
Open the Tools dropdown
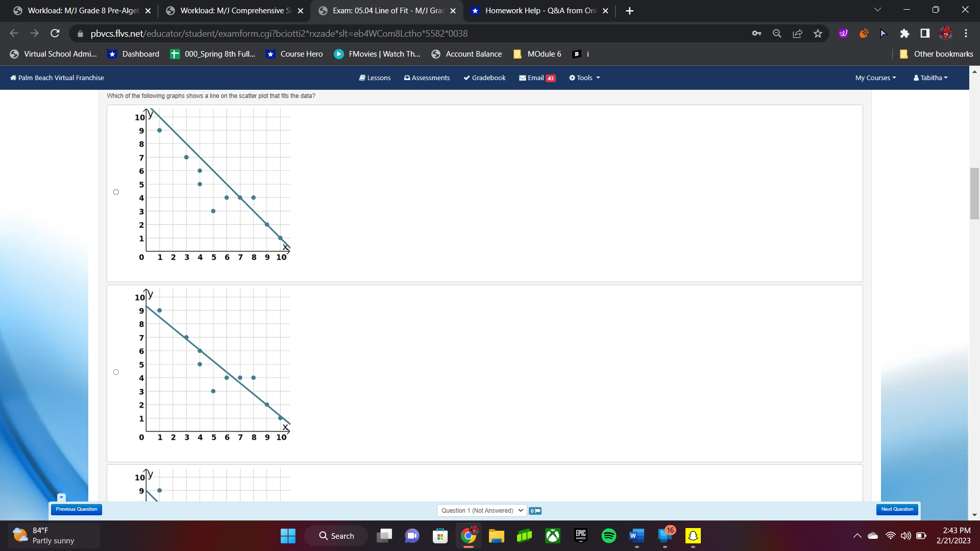(x=584, y=78)
